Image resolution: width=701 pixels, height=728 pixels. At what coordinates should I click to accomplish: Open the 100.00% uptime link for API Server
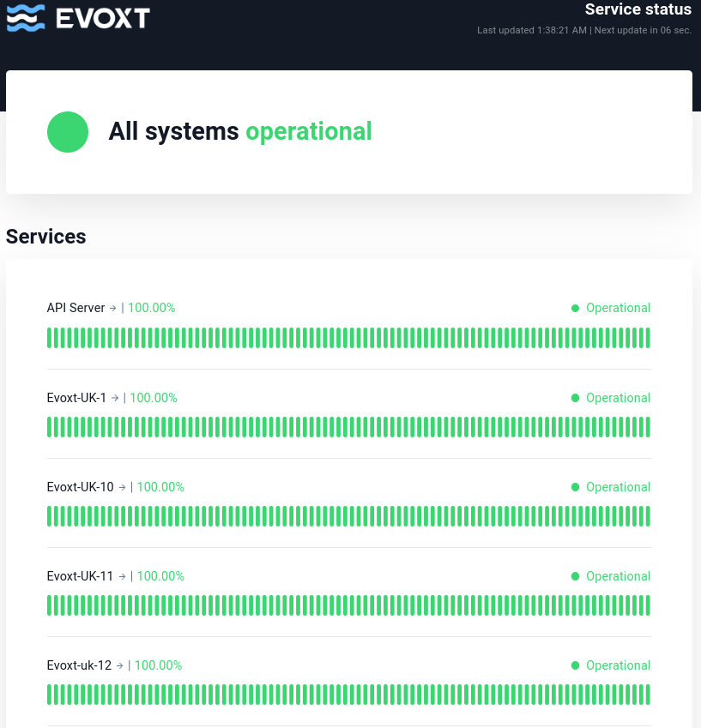point(151,308)
